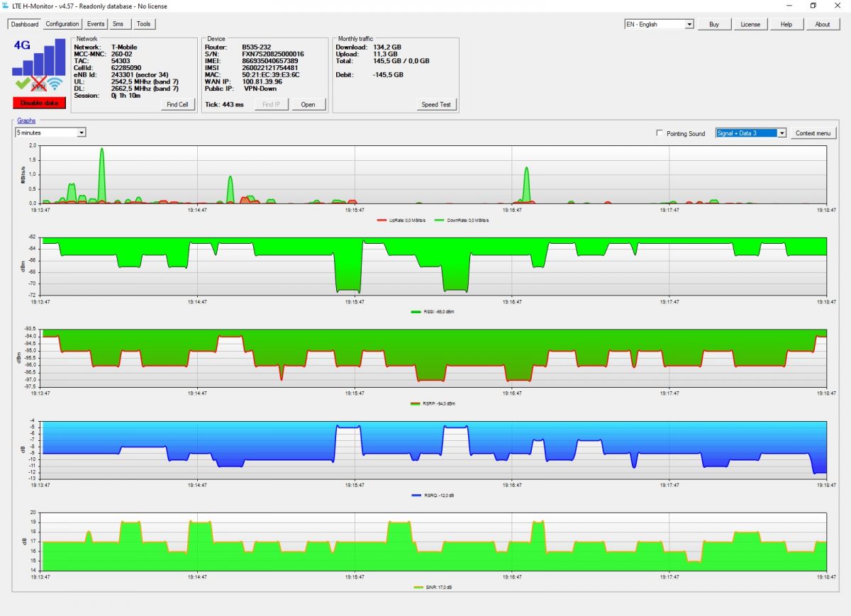Open the Signal + Data 3 graph dropdown
The width and height of the screenshot is (851, 616).
tap(751, 133)
